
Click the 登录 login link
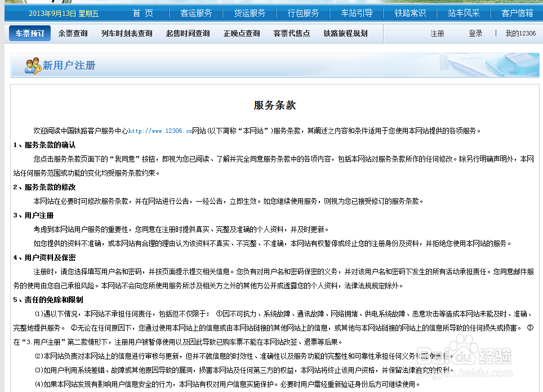click(475, 34)
